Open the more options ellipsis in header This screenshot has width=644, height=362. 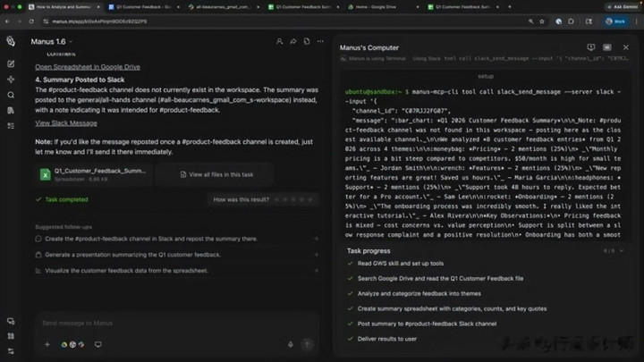320,41
